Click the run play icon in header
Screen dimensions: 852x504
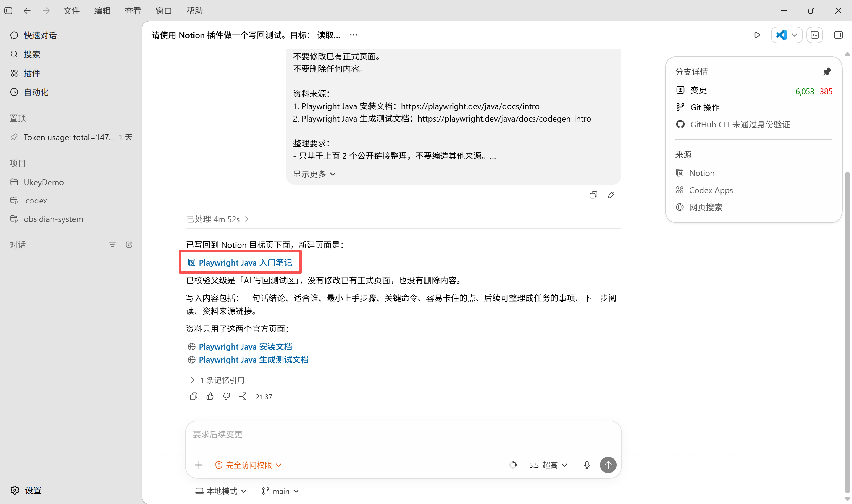[757, 35]
